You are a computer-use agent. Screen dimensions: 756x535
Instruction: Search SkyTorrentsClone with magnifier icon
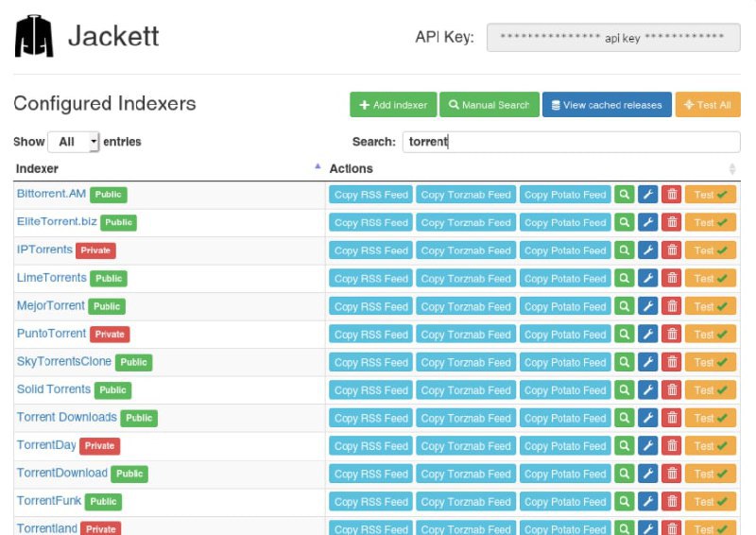click(624, 362)
